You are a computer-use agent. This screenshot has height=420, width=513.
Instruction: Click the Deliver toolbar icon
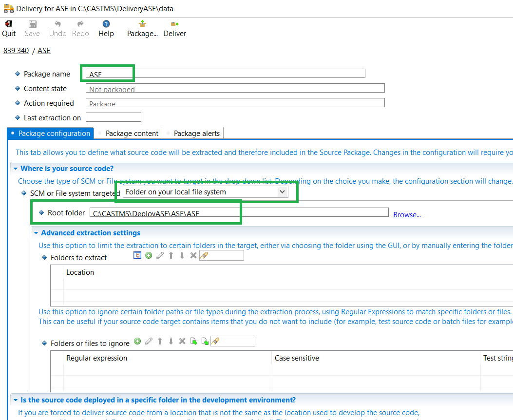click(x=174, y=28)
